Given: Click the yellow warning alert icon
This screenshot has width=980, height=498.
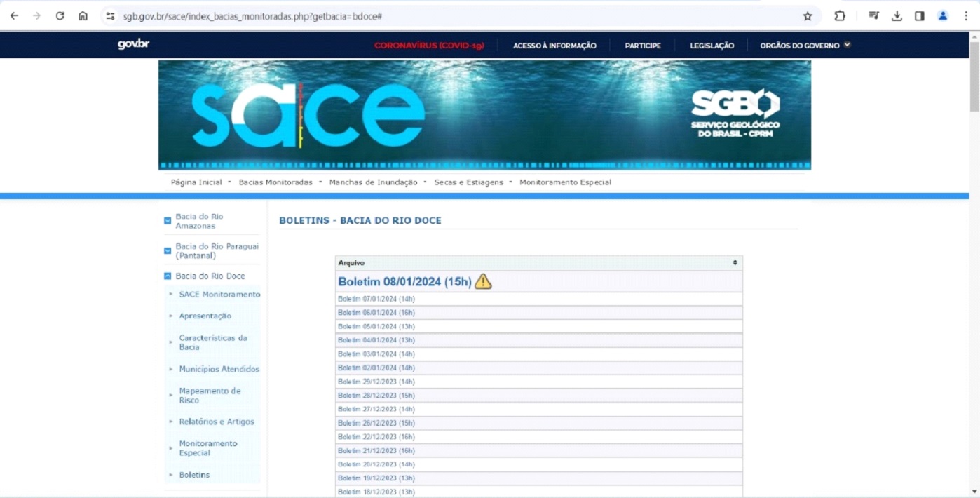Looking at the screenshot, I should point(483,281).
